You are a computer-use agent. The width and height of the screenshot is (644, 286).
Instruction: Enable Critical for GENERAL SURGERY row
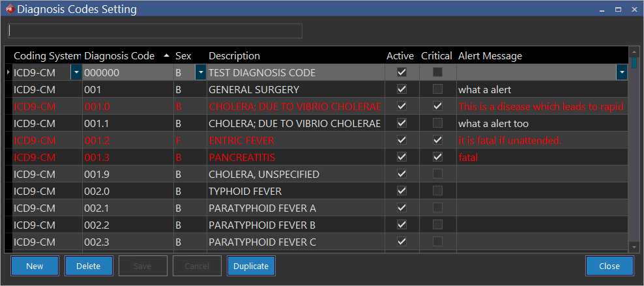(437, 89)
